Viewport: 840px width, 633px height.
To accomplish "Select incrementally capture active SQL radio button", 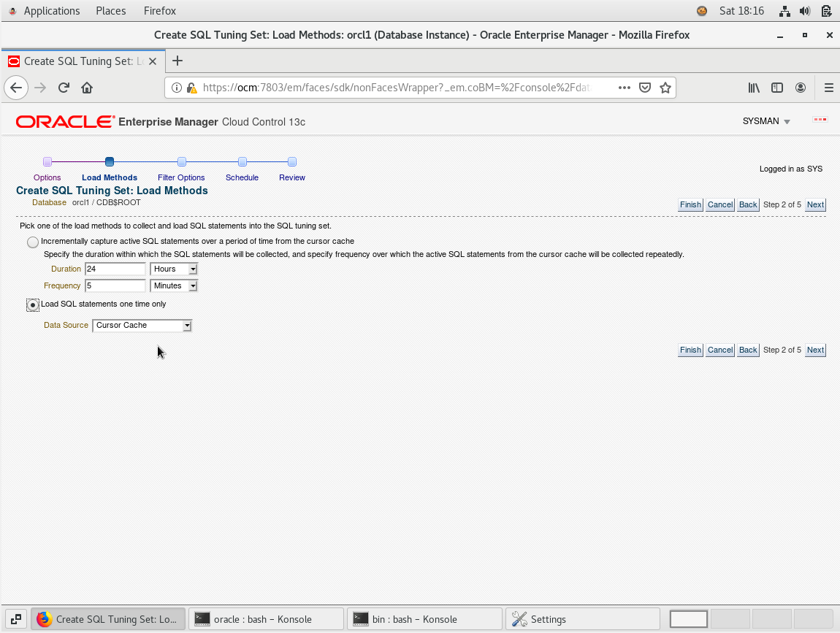I will 33,242.
